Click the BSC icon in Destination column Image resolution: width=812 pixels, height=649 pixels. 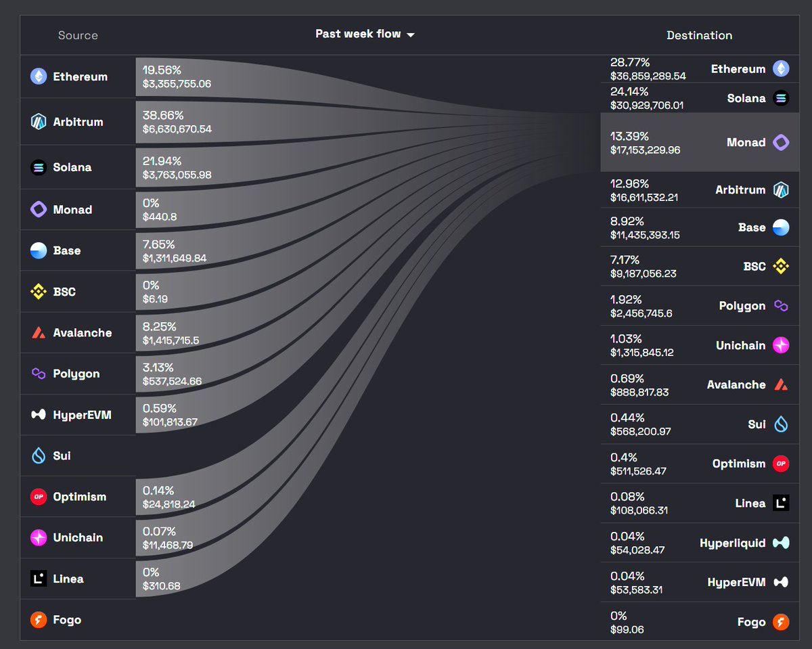point(781,267)
